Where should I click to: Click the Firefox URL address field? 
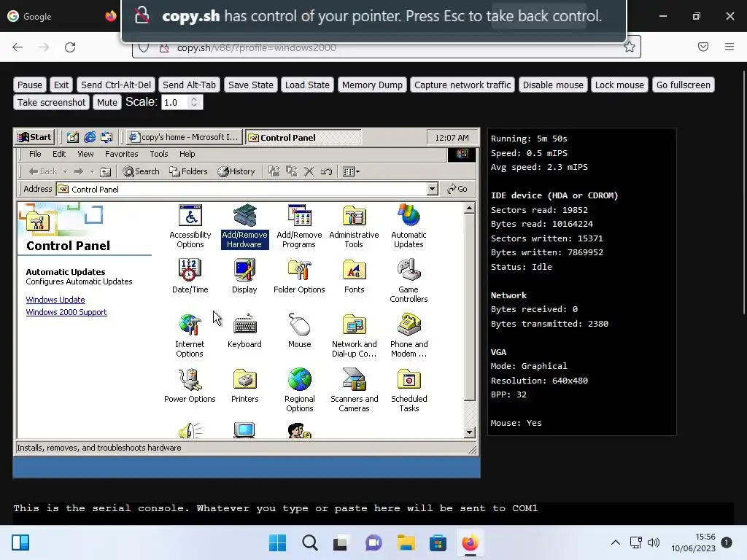click(x=387, y=47)
